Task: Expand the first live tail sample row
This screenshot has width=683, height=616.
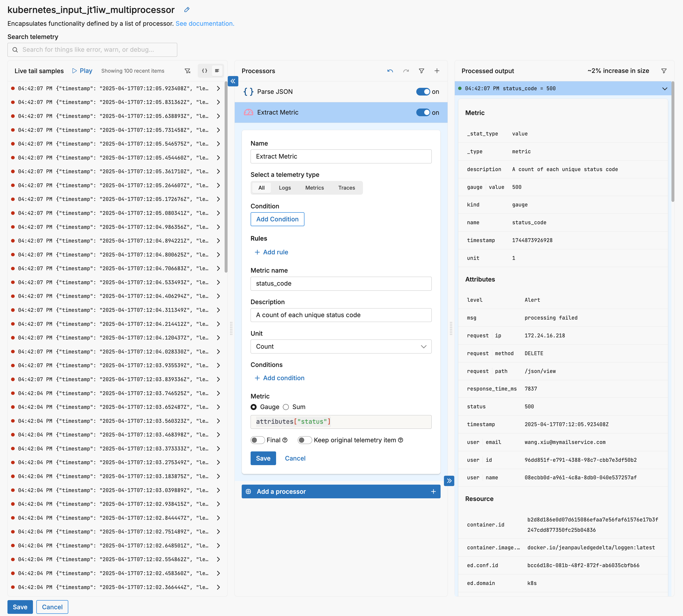Action: click(218, 88)
